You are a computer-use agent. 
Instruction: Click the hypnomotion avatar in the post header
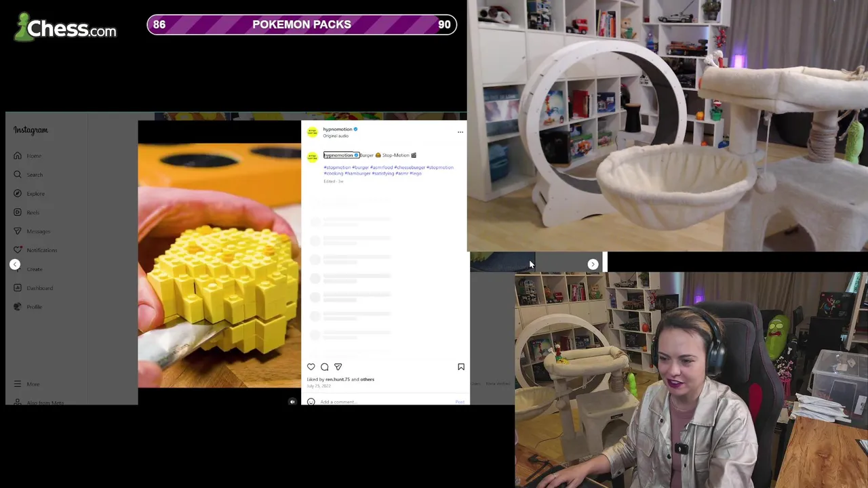(313, 132)
